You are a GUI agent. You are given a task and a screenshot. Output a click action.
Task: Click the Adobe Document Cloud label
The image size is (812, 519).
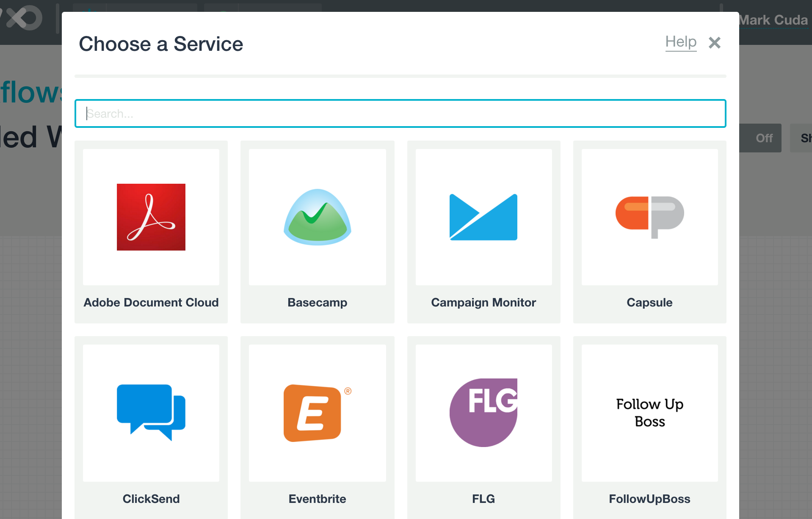151,302
